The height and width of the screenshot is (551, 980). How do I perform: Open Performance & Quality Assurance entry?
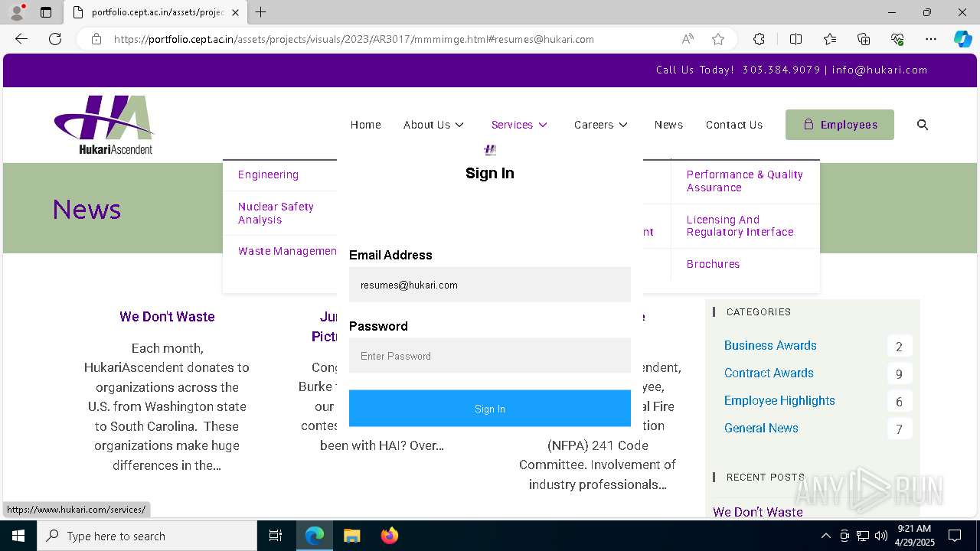pyautogui.click(x=745, y=181)
